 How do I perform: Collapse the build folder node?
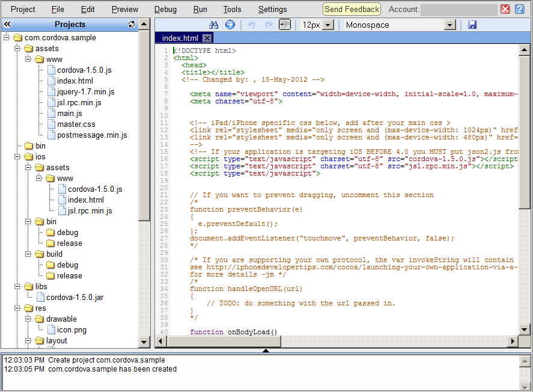pyautogui.click(x=28, y=254)
